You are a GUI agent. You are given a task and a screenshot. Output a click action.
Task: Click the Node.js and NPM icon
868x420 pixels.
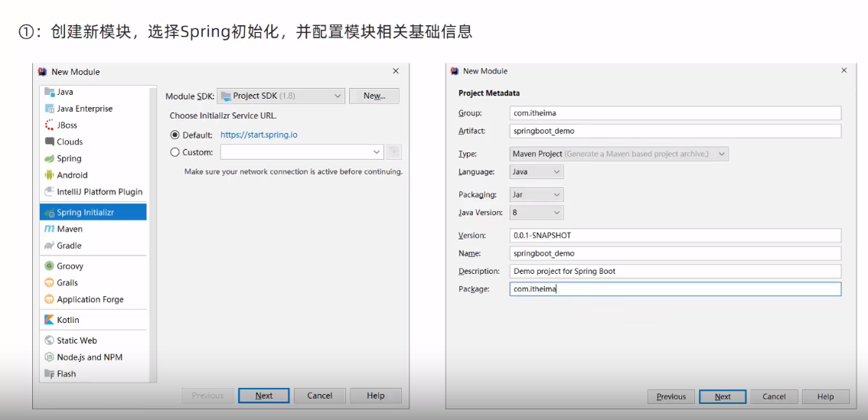49,357
